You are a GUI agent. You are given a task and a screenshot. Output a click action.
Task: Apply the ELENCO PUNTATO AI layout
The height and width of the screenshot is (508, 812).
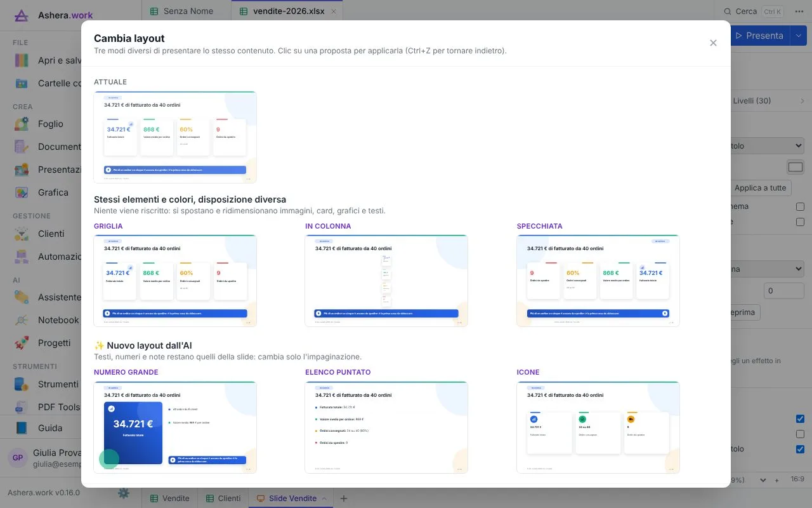coord(386,427)
